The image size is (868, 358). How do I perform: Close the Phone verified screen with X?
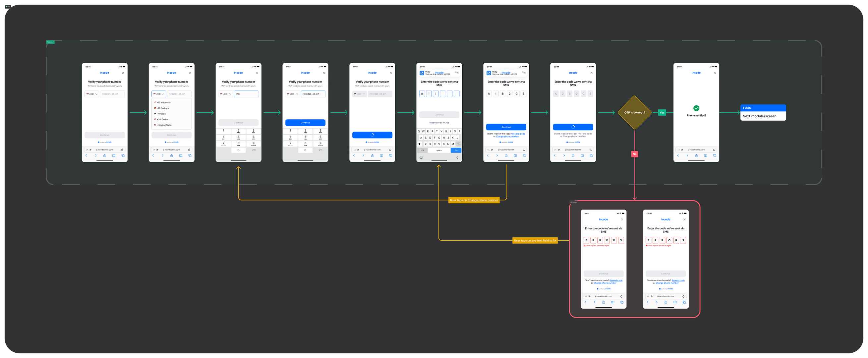tap(715, 73)
